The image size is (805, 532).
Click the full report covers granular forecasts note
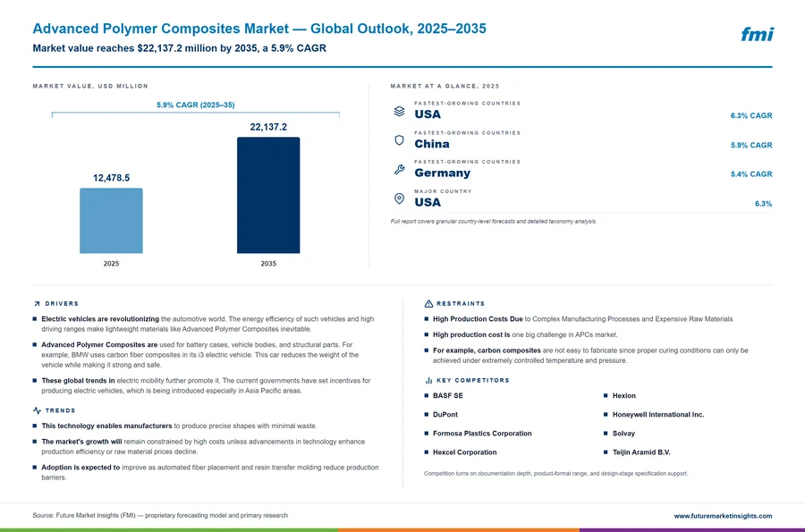coord(494,222)
